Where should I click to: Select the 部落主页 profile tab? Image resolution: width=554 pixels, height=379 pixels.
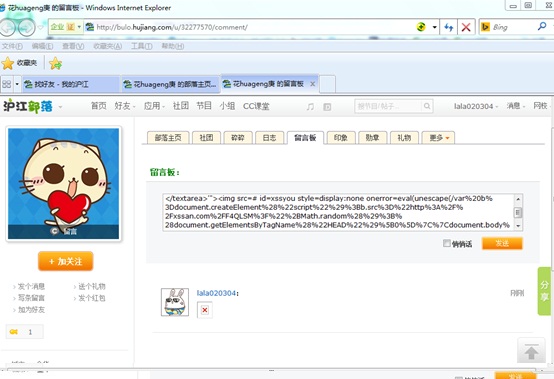pyautogui.click(x=168, y=138)
